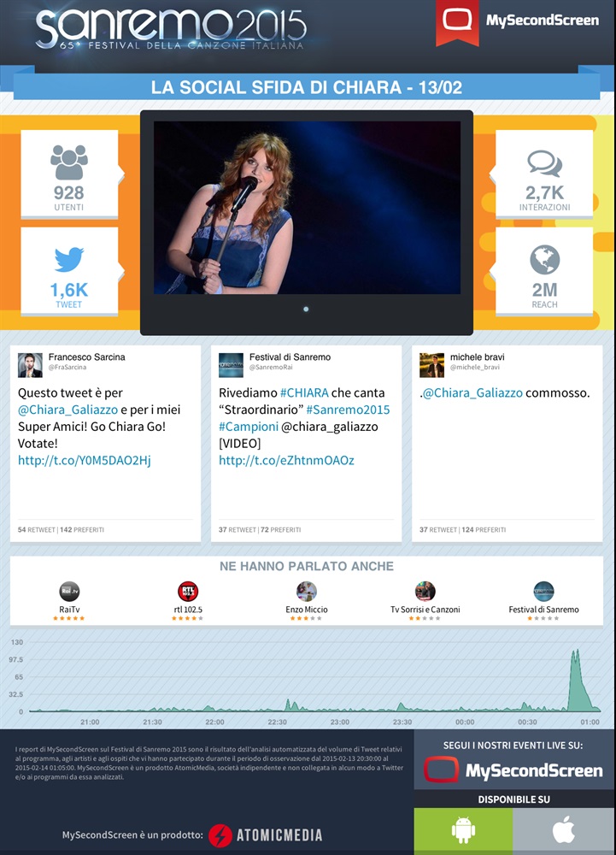This screenshot has width=616, height=855.
Task: Click the #Sanremo2015 hashtag
Action: pos(348,410)
